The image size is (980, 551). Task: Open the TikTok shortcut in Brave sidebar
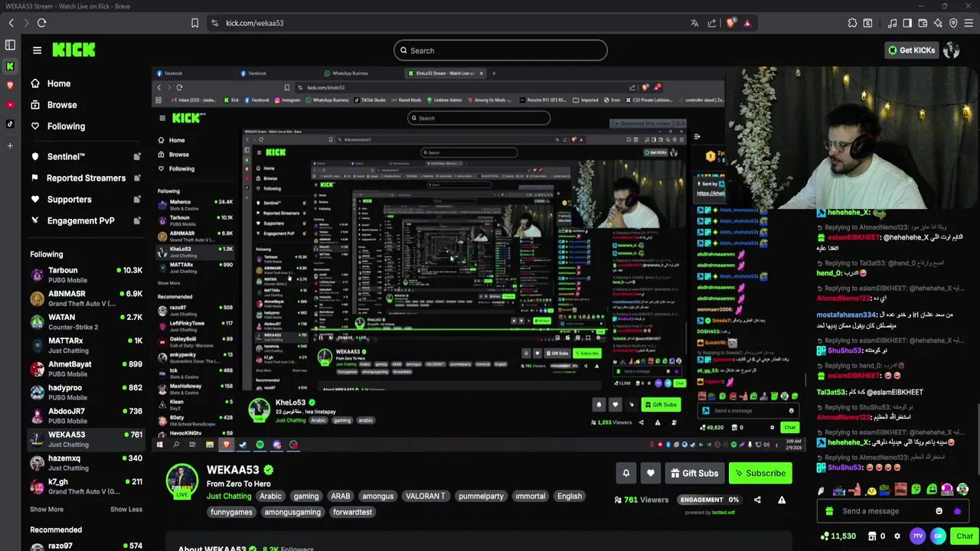tap(10, 123)
